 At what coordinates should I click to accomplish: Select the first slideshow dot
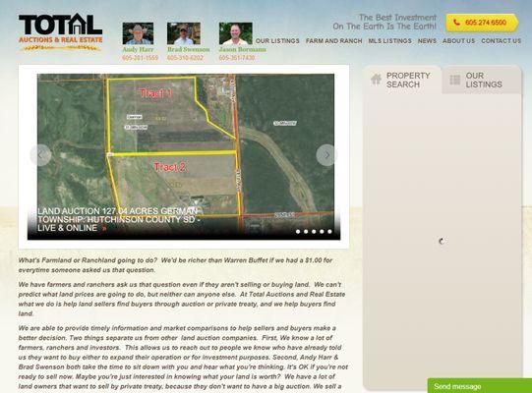coord(298,232)
